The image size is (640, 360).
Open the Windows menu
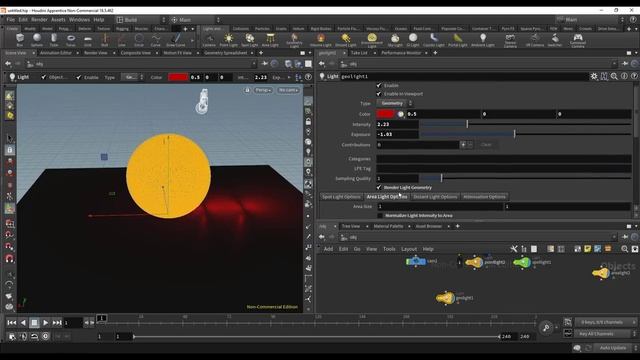pos(79,20)
